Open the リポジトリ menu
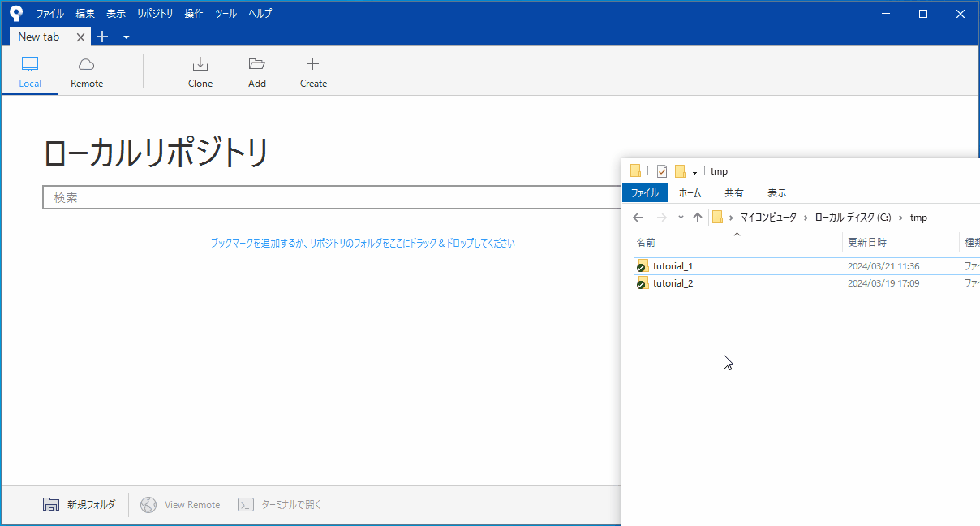This screenshot has width=980, height=526. click(155, 14)
